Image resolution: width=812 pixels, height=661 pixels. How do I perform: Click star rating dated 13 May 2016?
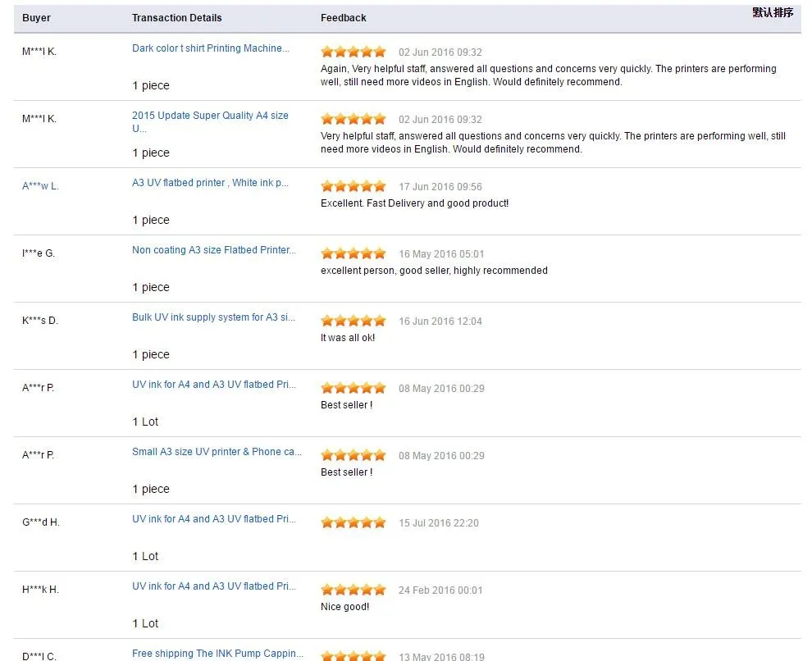[x=354, y=656]
